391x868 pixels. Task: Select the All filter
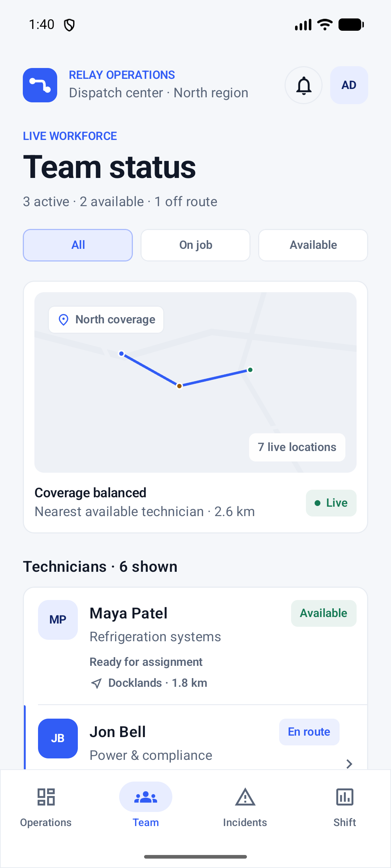[x=78, y=245]
